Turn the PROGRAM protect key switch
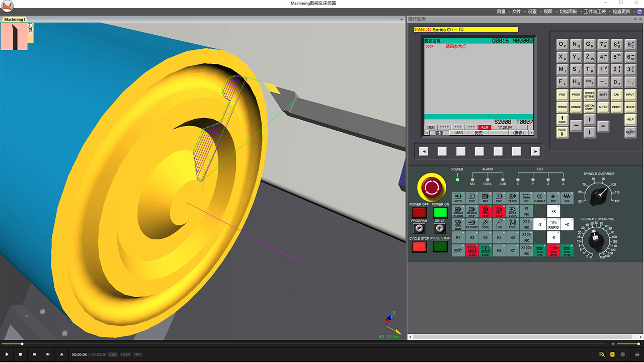The height and width of the screenshot is (362, 644). tap(419, 228)
